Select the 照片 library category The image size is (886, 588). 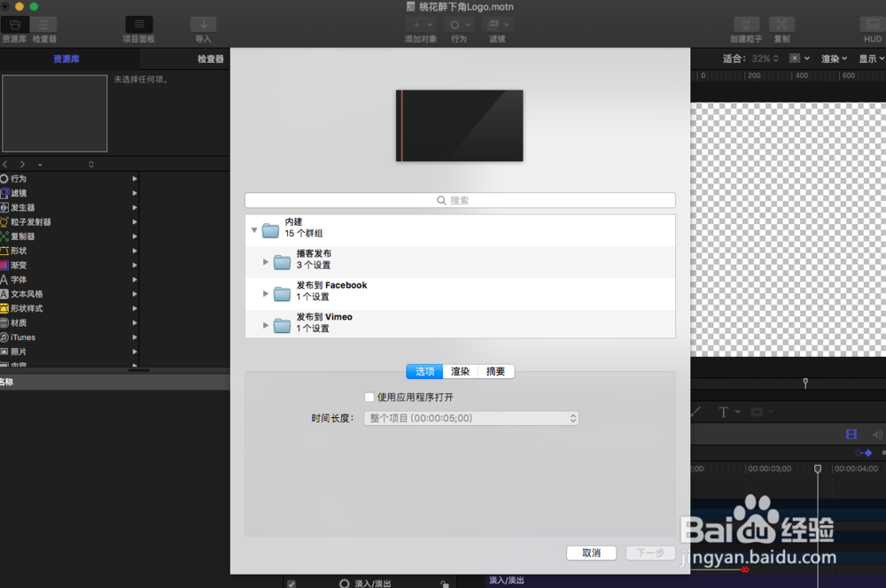(69, 352)
